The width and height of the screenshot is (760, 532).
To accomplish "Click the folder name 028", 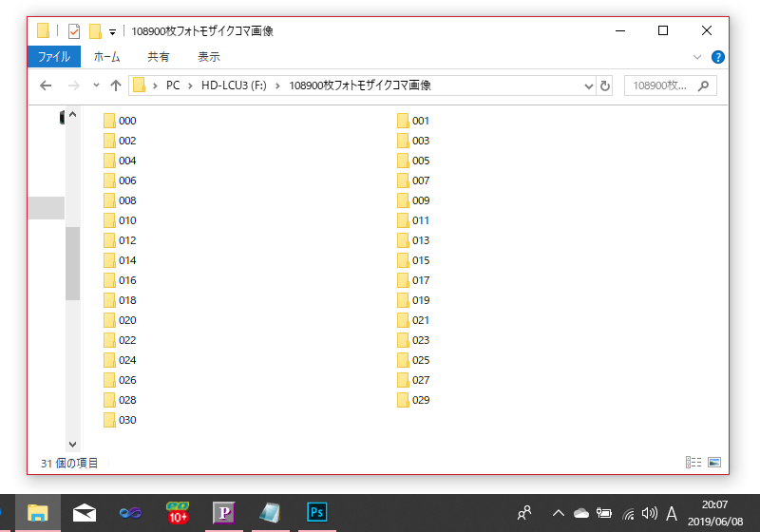I will tap(127, 400).
